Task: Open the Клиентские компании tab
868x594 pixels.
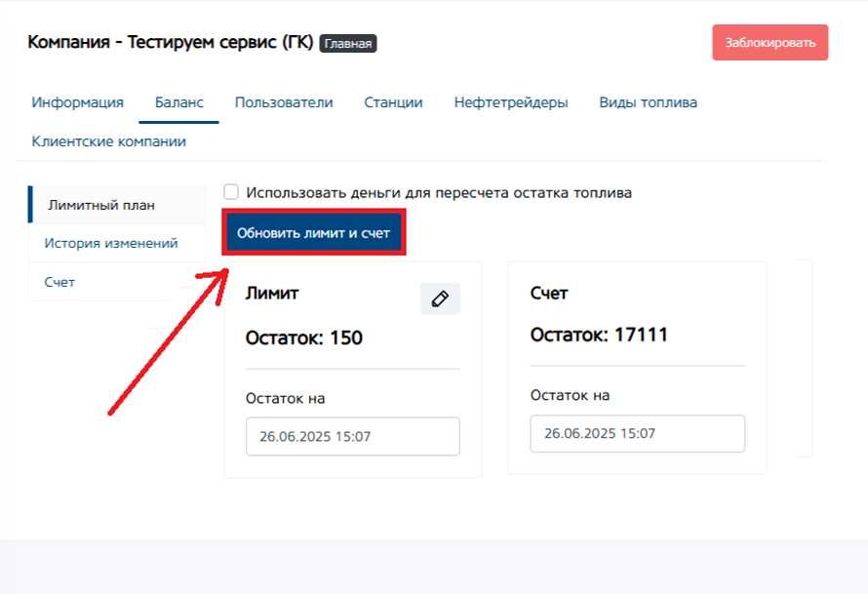Action: pyautogui.click(x=108, y=141)
